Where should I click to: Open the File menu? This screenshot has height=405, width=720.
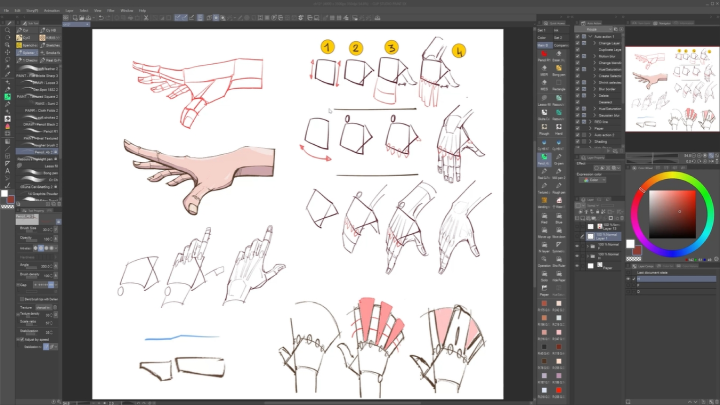6,11
